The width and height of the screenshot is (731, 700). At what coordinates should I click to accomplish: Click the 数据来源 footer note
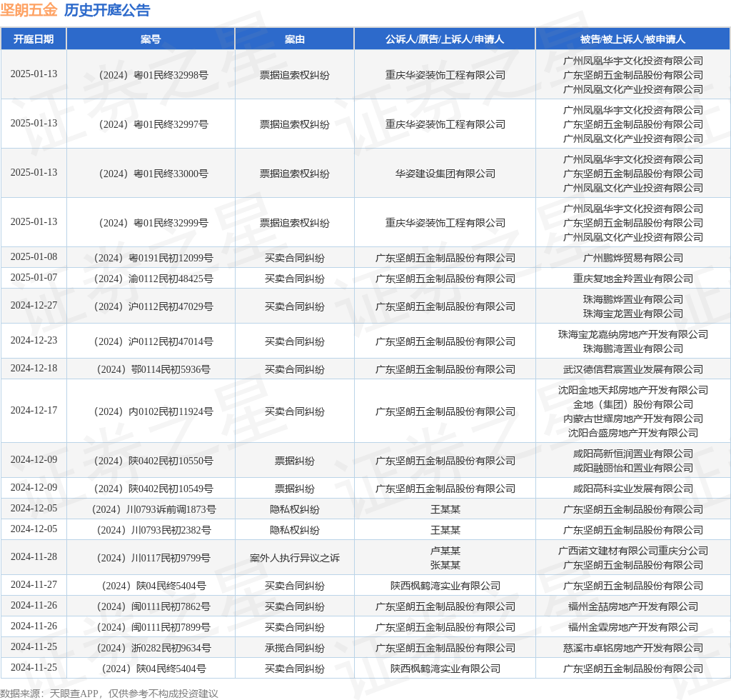point(109,694)
